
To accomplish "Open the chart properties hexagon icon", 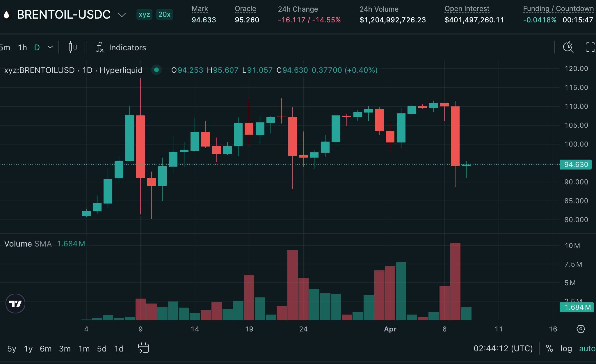I will tap(580, 329).
